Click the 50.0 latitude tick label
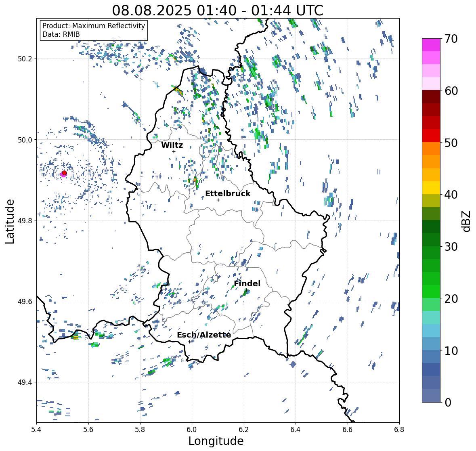The height and width of the screenshot is (451, 476). [x=25, y=140]
